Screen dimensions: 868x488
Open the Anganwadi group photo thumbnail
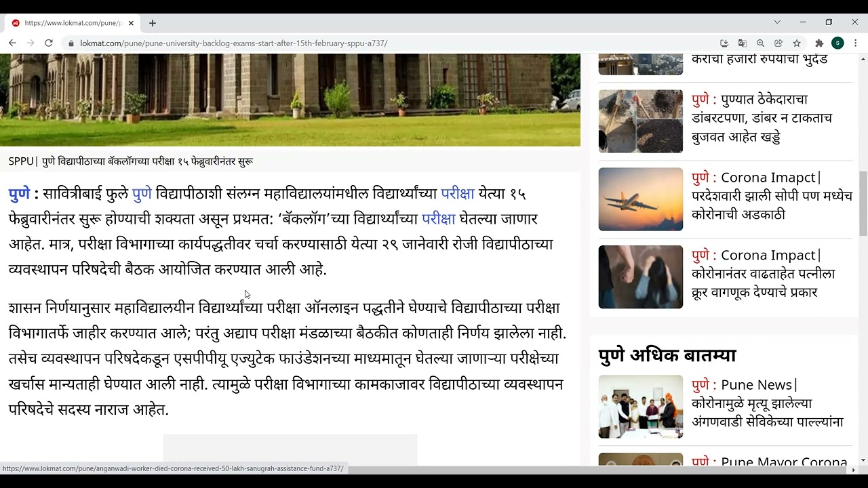point(640,407)
